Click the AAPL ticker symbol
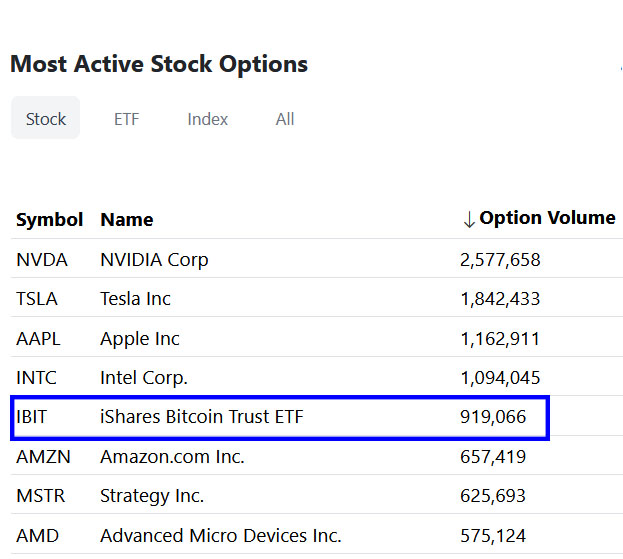The image size is (623, 559). point(38,339)
